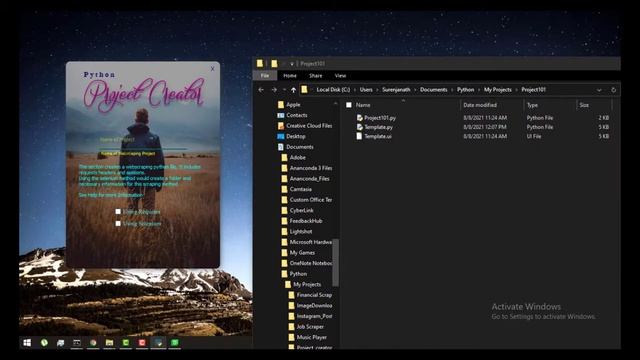Refresh the Project101 folder view

[613, 90]
